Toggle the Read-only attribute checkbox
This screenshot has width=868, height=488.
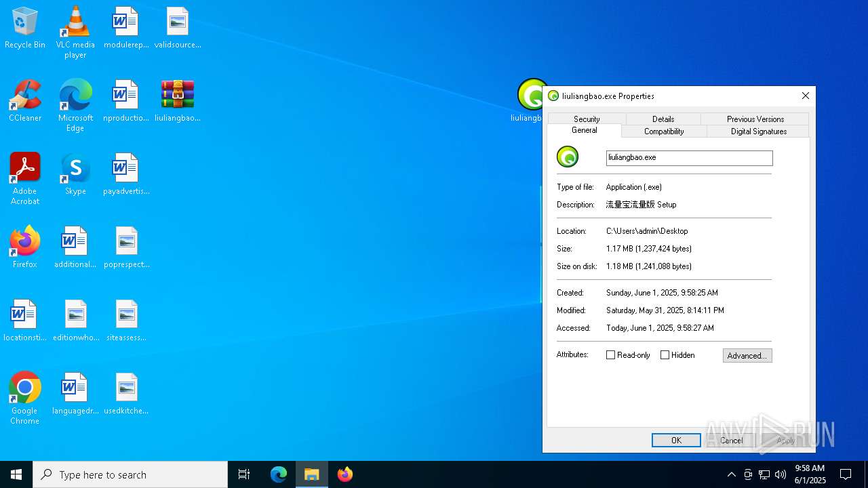610,355
